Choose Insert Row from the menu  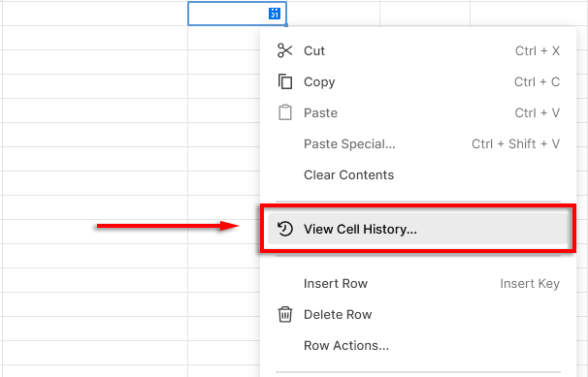[418, 283]
